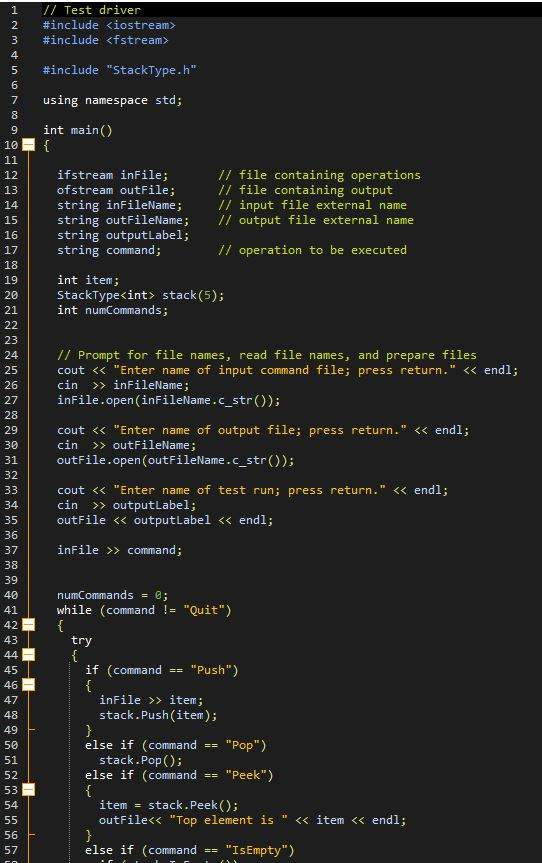This screenshot has width=542, height=863.
Task: Click the '// file containing output' comment
Action: [305, 190]
